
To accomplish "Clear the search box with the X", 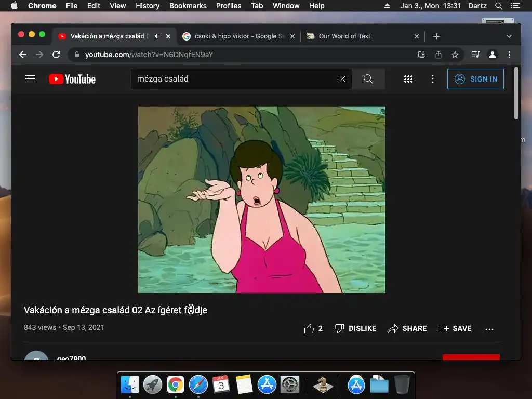I will pyautogui.click(x=342, y=79).
